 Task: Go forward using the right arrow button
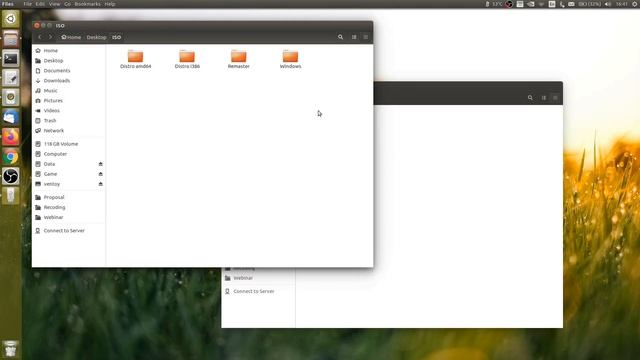50,37
